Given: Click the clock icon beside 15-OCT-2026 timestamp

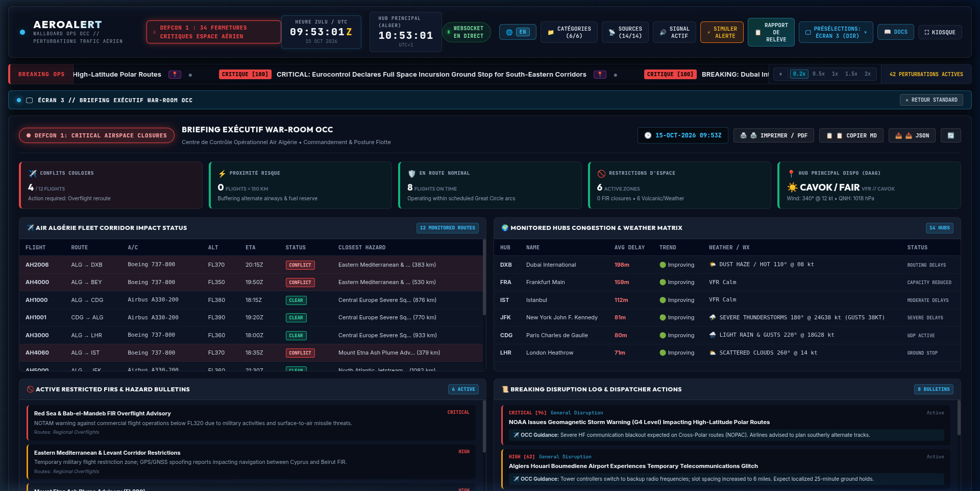Looking at the screenshot, I should [x=648, y=135].
